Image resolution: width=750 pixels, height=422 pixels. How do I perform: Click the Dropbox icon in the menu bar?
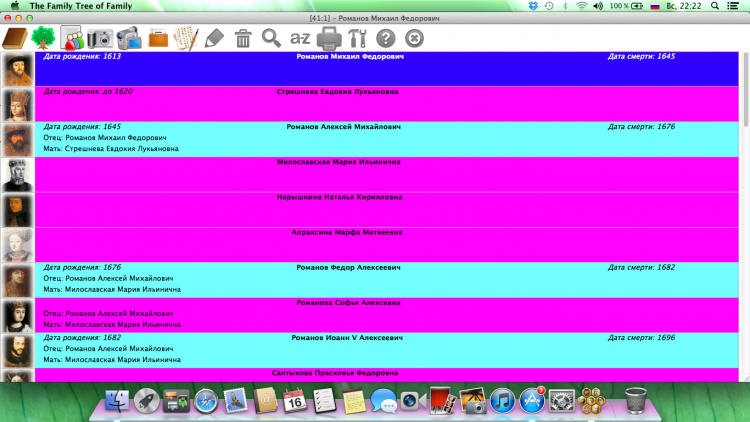tap(533, 6)
